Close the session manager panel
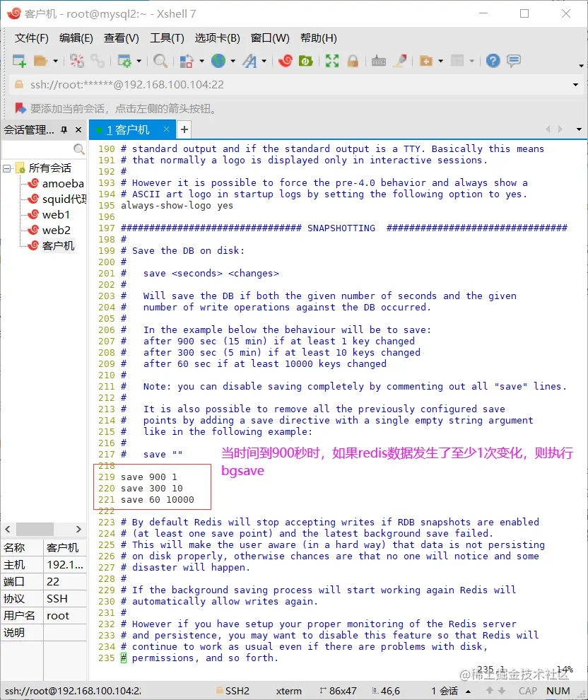Screen dimensions: 588x700 coord(78,130)
